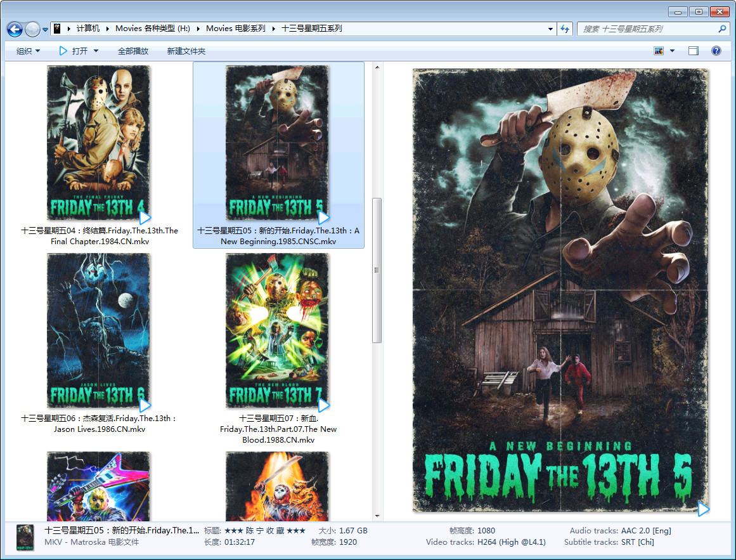Click the change view icon

click(x=659, y=51)
